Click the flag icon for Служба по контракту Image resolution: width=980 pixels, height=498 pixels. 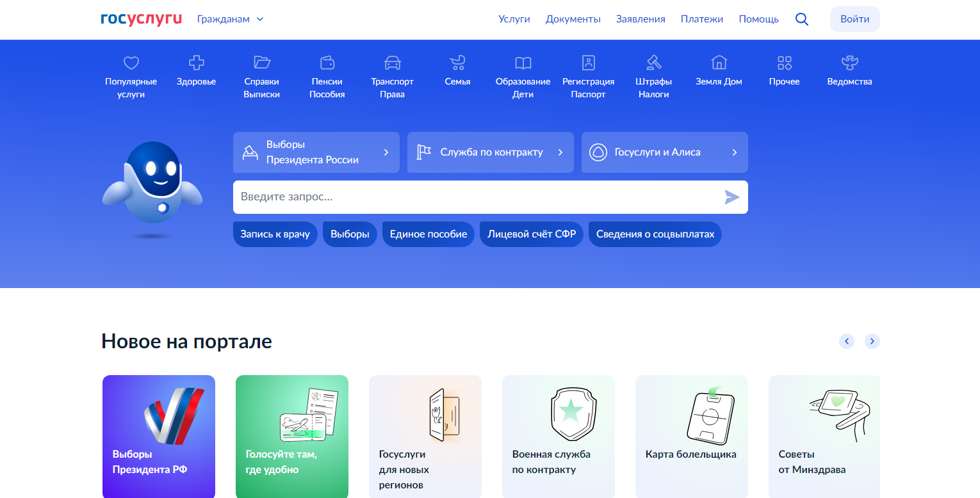pyautogui.click(x=424, y=152)
